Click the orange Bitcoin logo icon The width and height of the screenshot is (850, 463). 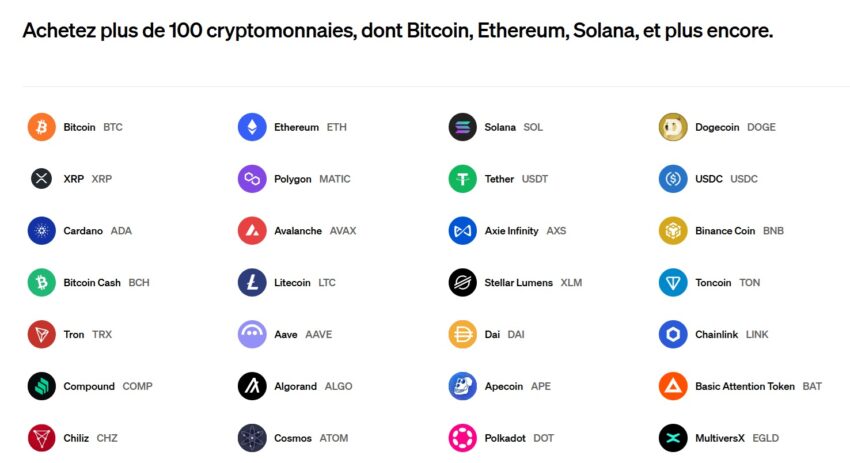(x=42, y=127)
